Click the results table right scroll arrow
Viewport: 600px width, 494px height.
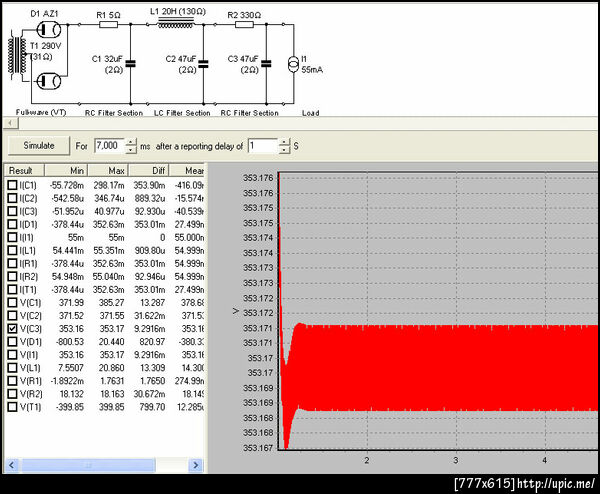coord(196,465)
